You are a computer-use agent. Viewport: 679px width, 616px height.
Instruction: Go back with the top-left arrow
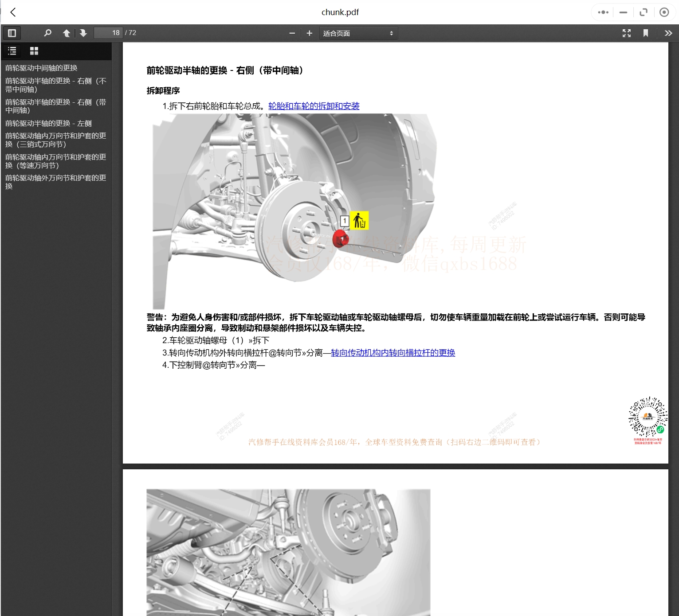pyautogui.click(x=13, y=12)
